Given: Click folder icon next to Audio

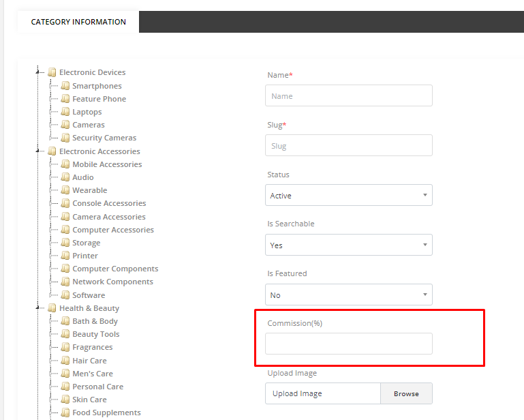Looking at the screenshot, I should point(65,177).
